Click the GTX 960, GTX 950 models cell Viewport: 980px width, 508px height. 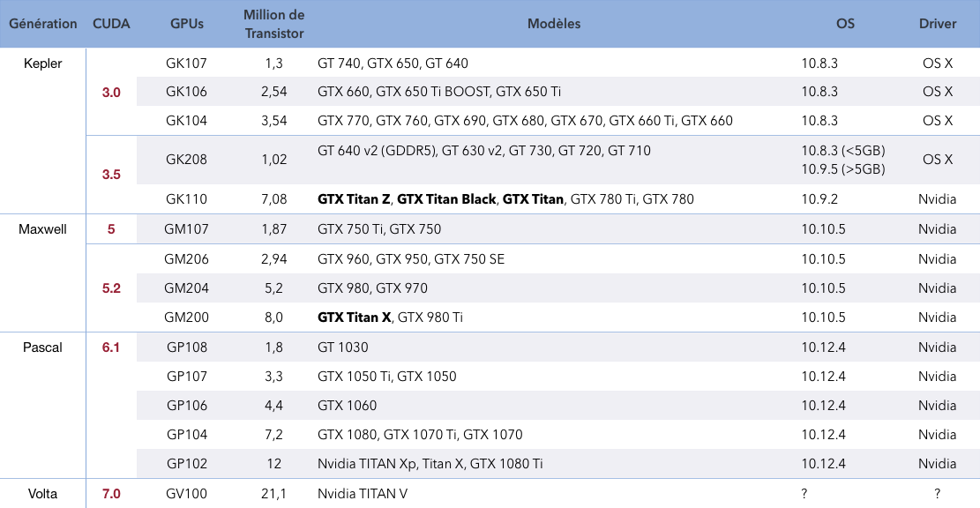[x=411, y=258]
